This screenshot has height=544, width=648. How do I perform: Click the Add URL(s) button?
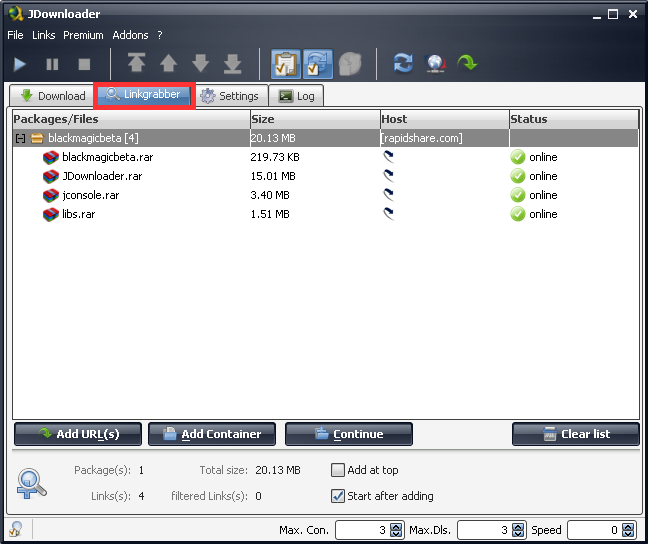click(78, 434)
